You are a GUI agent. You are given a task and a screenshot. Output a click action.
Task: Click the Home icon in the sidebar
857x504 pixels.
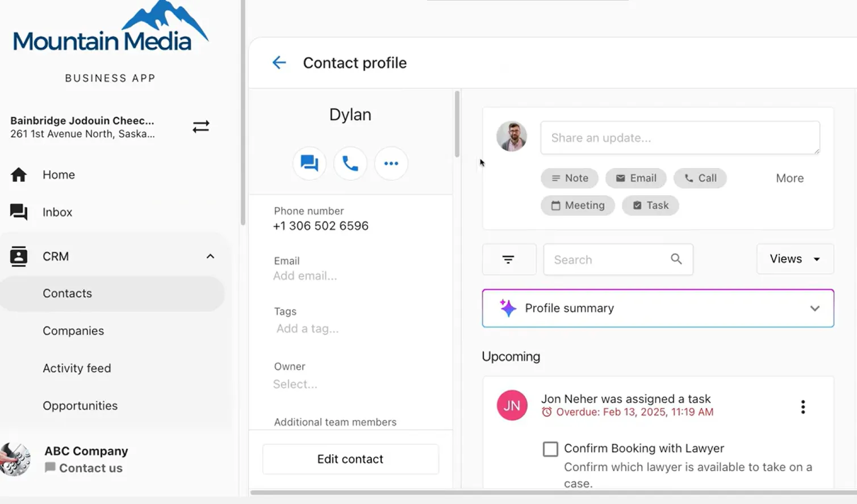19,175
